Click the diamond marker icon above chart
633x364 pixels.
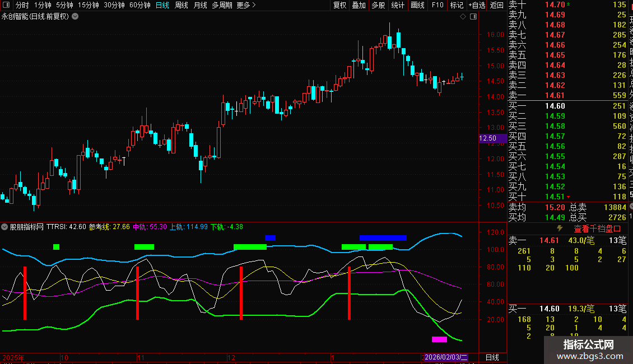click(463, 17)
